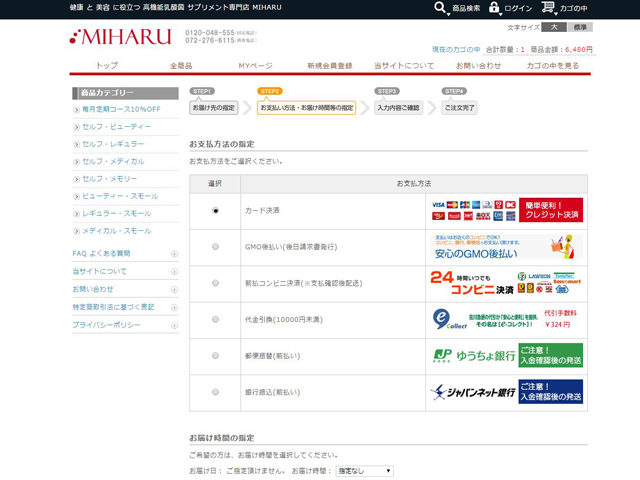This screenshot has height=480, width=640.
Task: Click the bullet icon next to セルフ・ビューティー
Action: pos(76,127)
